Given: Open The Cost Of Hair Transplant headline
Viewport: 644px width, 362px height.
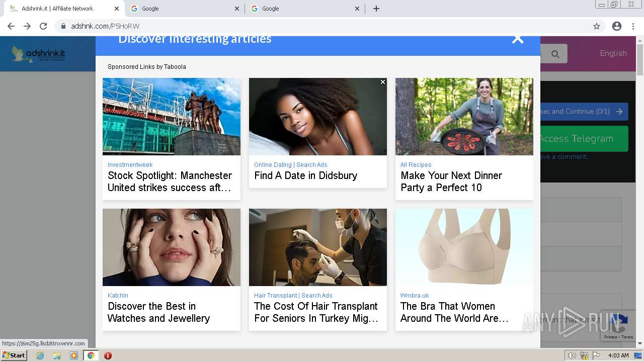Looking at the screenshot, I should pos(316,312).
